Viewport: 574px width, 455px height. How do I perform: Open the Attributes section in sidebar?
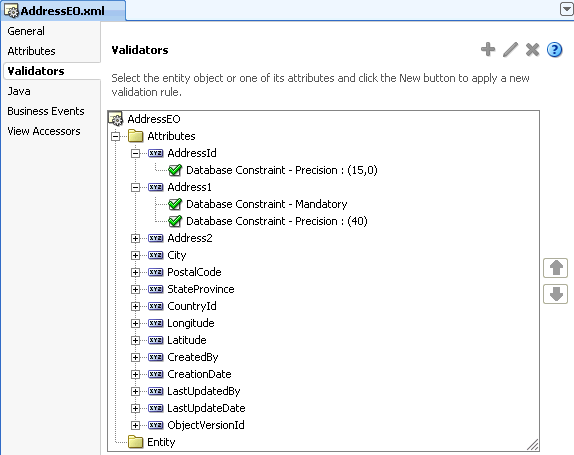click(31, 51)
